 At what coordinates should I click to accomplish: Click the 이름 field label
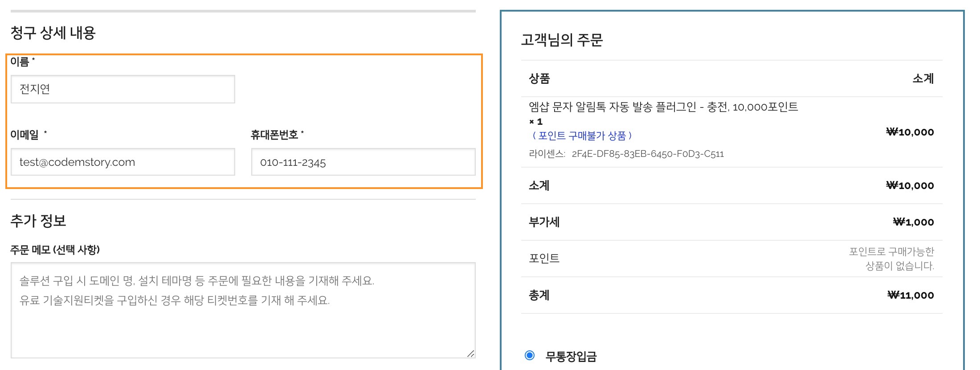click(20, 62)
